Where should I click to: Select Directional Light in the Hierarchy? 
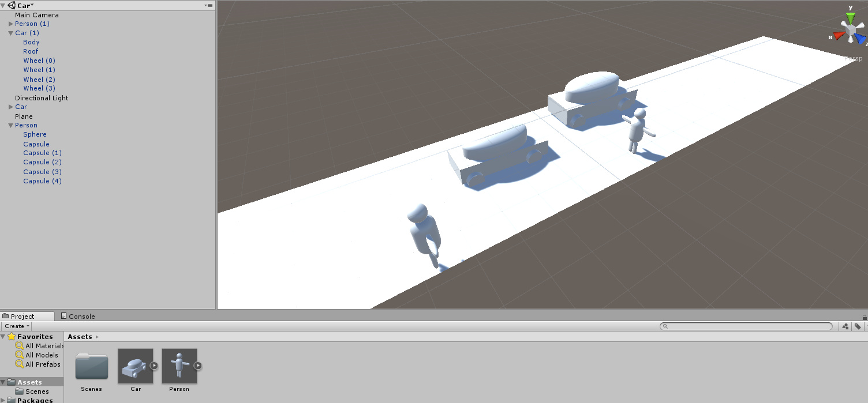[42, 98]
